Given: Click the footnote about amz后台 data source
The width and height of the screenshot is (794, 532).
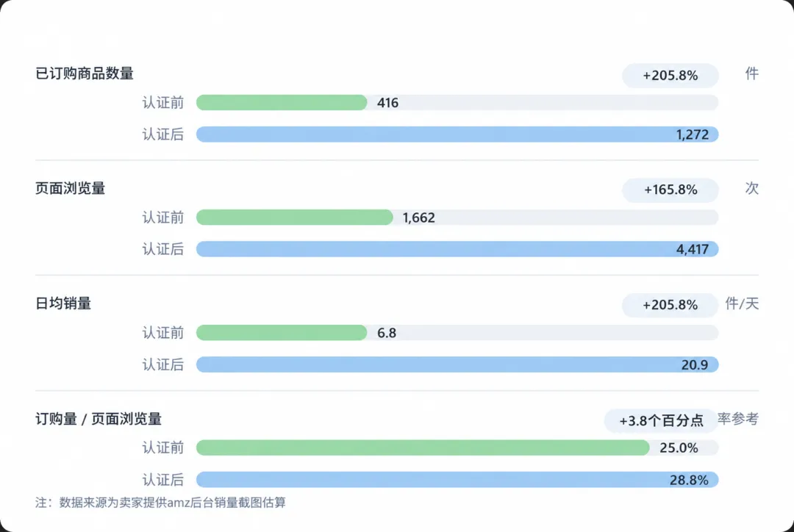Looking at the screenshot, I should click(160, 503).
